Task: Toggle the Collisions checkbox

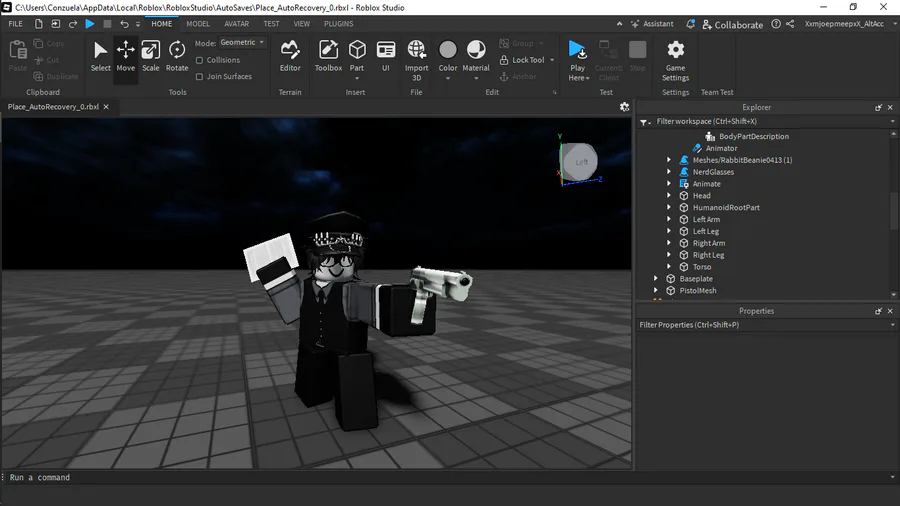Action: (x=200, y=60)
